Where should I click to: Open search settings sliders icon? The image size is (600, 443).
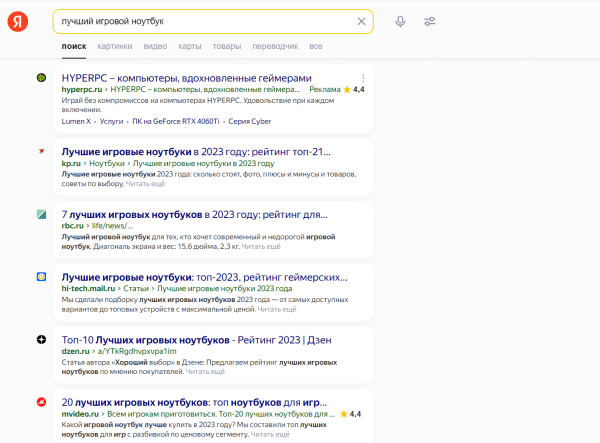coord(430,21)
